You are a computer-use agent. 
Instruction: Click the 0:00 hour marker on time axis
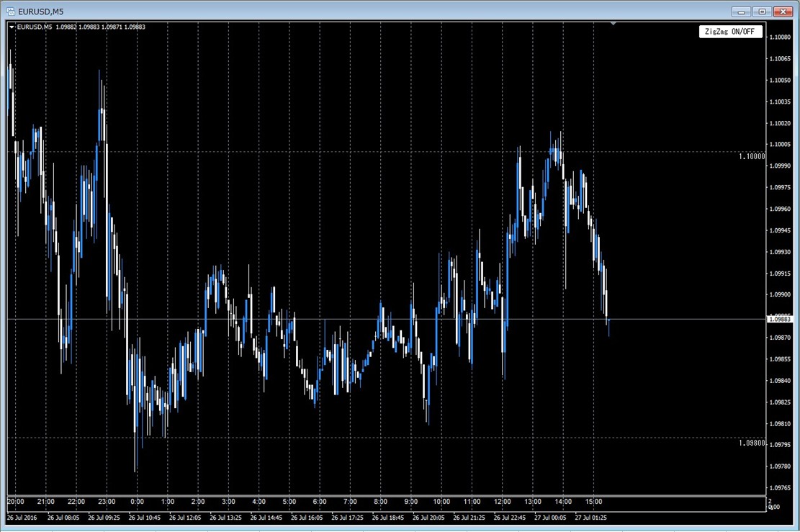click(137, 501)
